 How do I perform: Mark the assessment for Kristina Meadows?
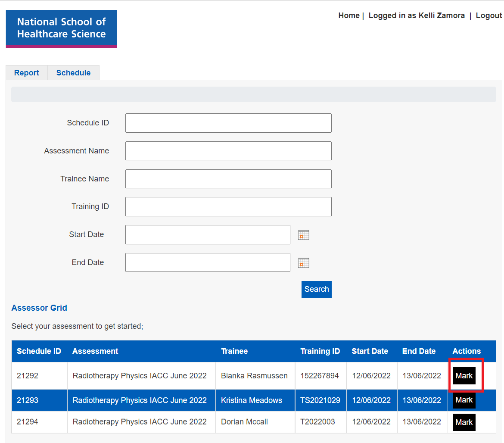tap(464, 400)
